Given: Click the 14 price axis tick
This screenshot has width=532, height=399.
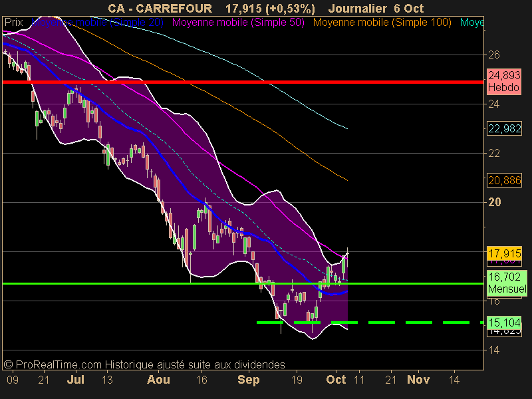Looking at the screenshot, I should click(494, 350).
